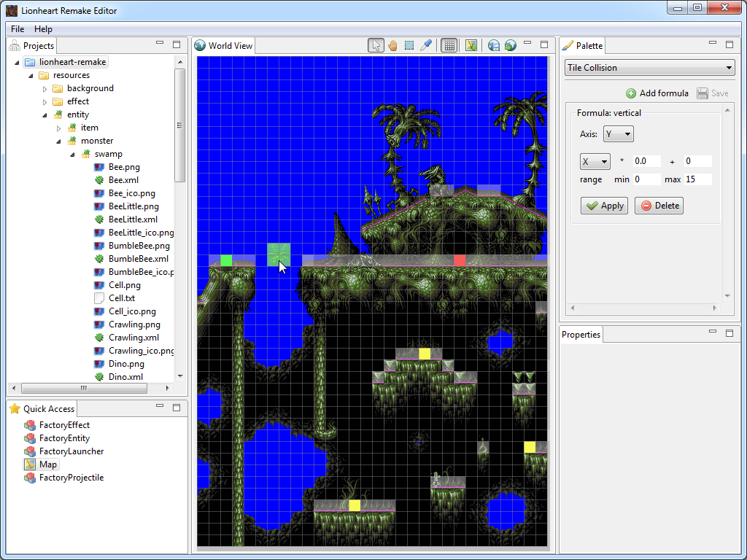Expand the item folder
The width and height of the screenshot is (747, 560).
58,128
